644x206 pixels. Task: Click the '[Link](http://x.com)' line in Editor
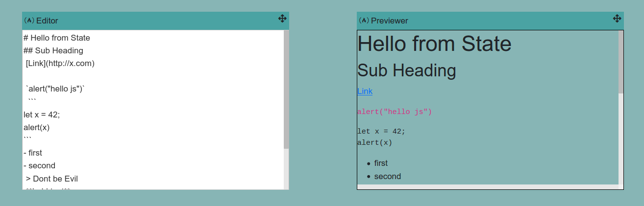pos(60,63)
